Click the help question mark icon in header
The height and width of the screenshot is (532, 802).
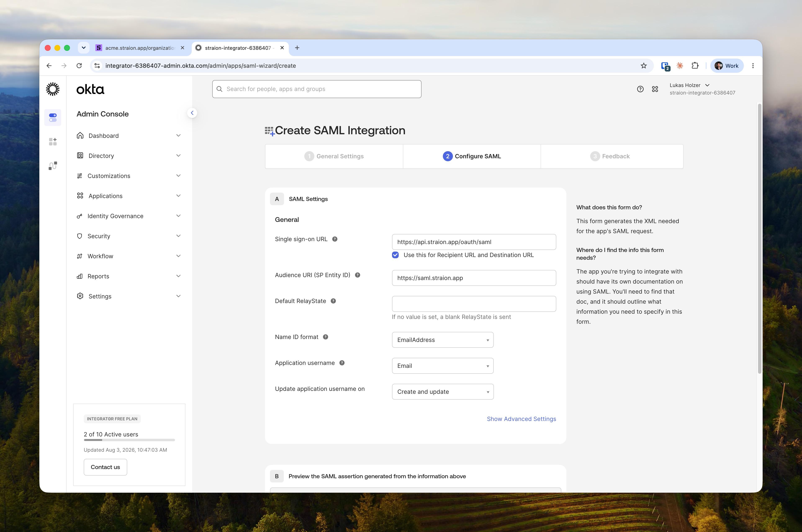640,89
